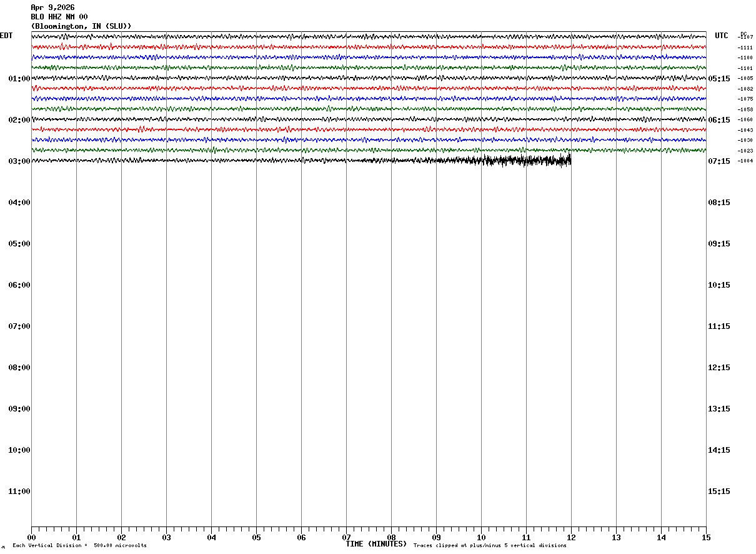
Task: Click the '07:00' EDT time label
Action: tap(19, 326)
